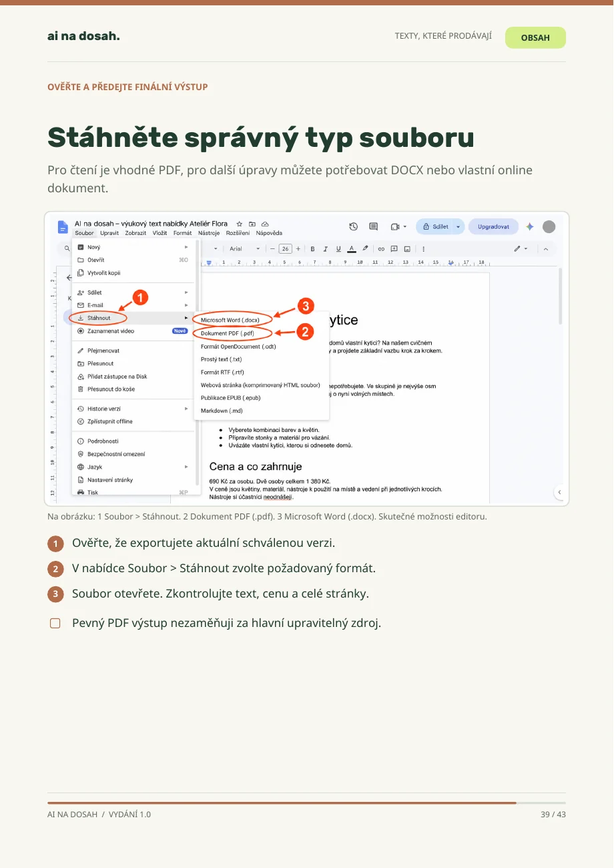Open the user account avatar
Viewport: 614px width, 868px height.
click(549, 227)
